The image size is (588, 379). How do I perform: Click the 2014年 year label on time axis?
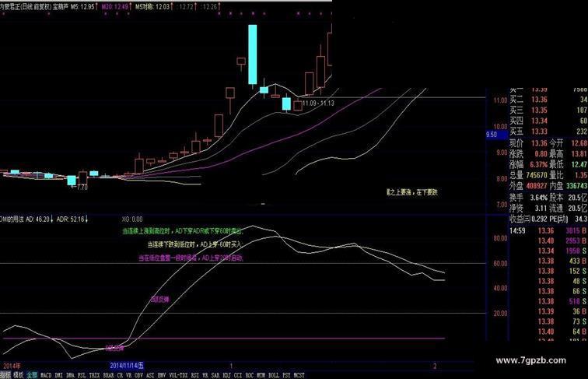point(12,366)
